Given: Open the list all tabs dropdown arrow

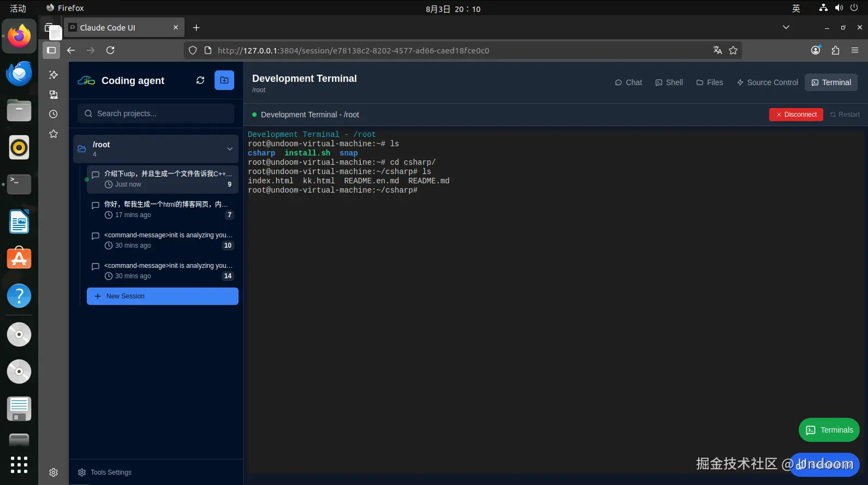Looking at the screenshot, I should click(x=786, y=27).
